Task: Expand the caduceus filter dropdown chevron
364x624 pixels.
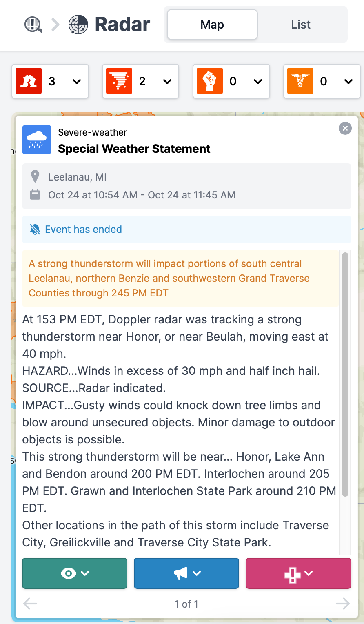Action: (348, 81)
